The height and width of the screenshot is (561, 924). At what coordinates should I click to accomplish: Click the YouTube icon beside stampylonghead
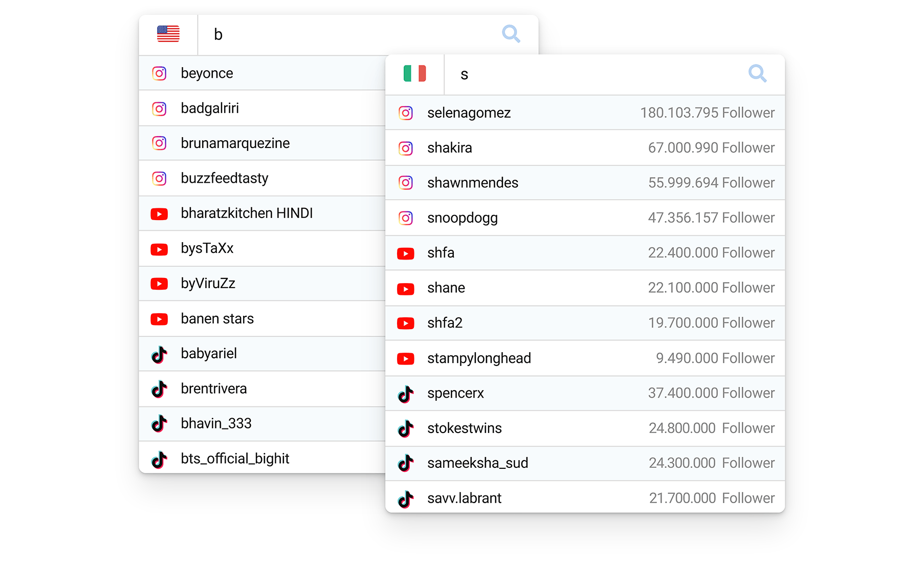[406, 358]
